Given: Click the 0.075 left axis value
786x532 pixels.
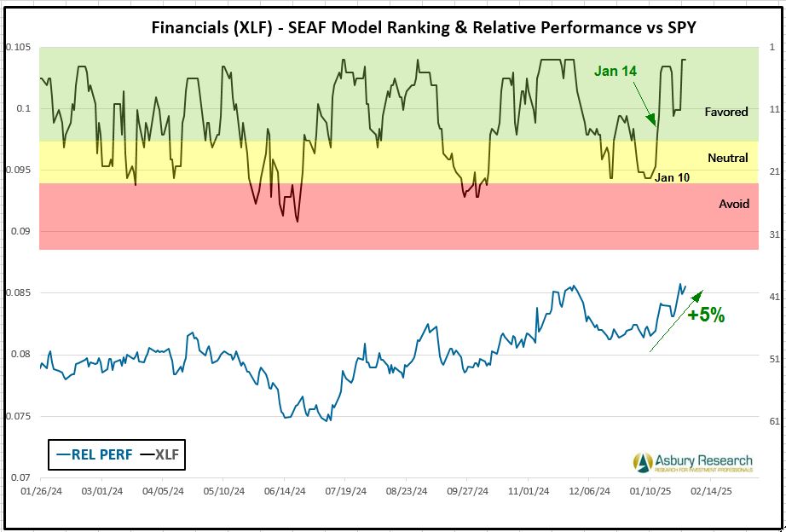Looking at the screenshot, I should (16, 416).
